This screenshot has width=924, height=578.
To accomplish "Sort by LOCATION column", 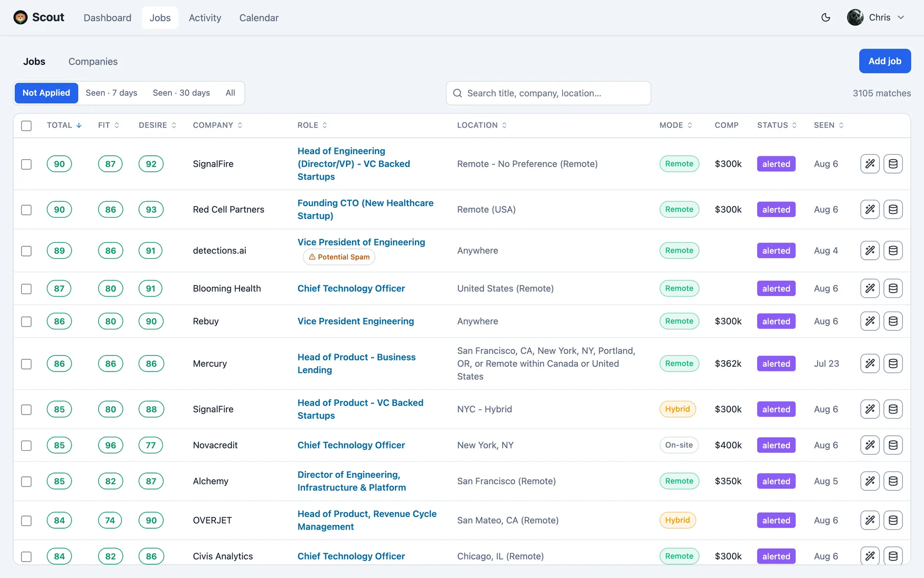I will point(482,125).
